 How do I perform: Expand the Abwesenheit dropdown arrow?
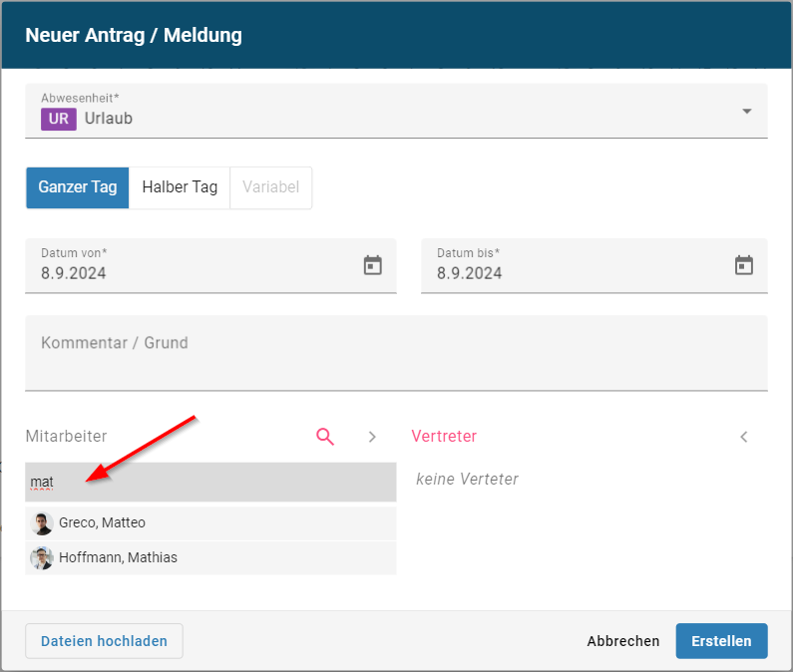(746, 111)
